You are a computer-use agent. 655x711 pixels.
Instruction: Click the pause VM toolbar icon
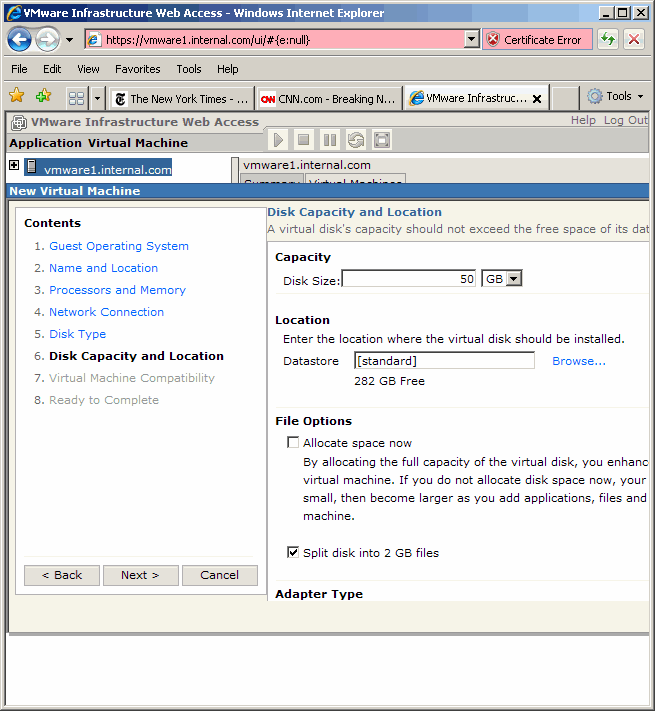tap(330, 140)
